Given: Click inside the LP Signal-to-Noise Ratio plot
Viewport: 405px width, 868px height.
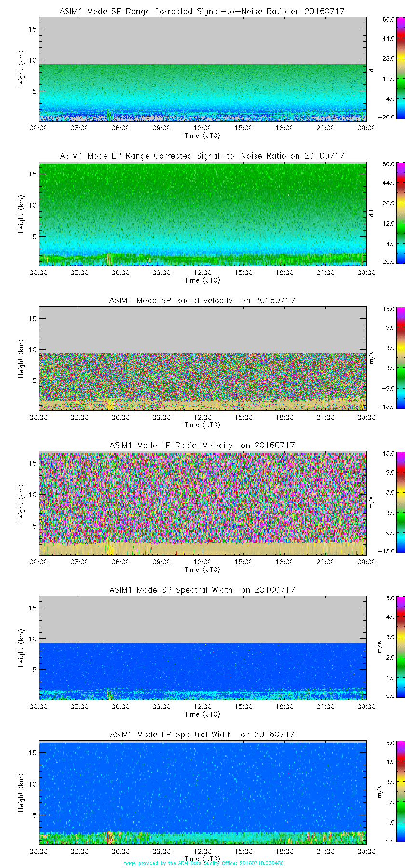Looking at the screenshot, I should coord(202,207).
